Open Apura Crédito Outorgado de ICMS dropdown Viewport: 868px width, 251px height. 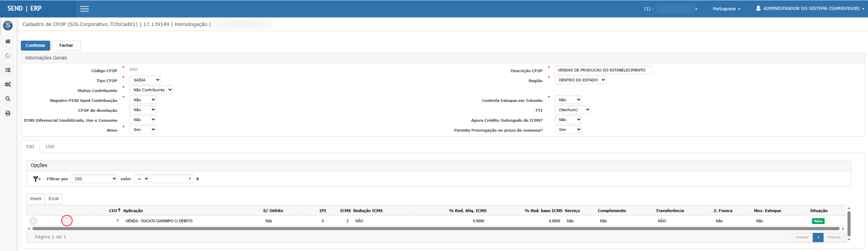click(568, 120)
